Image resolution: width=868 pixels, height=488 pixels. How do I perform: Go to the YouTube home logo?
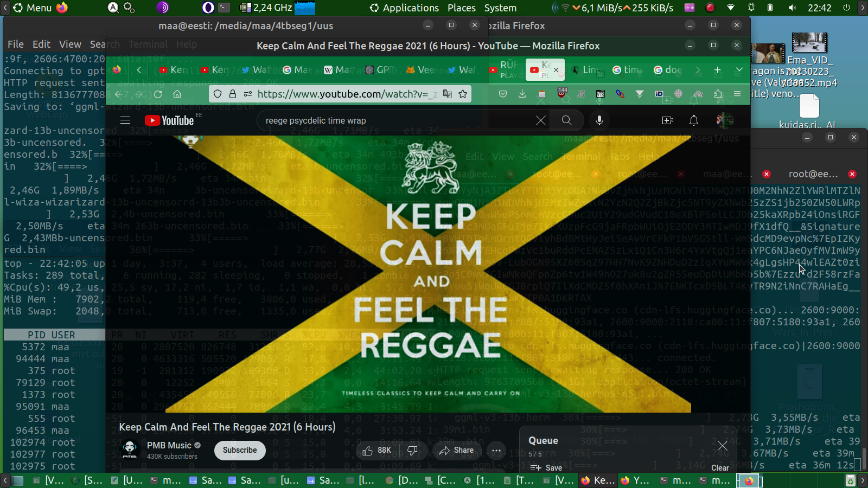tap(169, 120)
